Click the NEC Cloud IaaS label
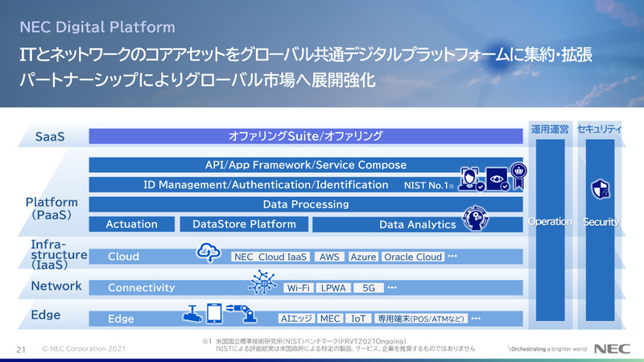This screenshot has width=644, height=362. point(270,257)
